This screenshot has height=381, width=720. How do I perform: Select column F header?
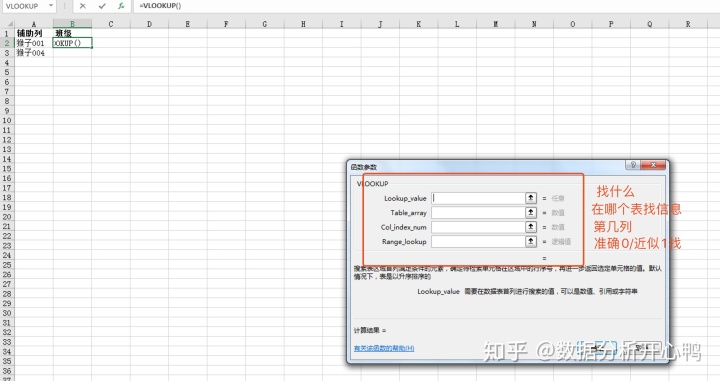click(226, 24)
